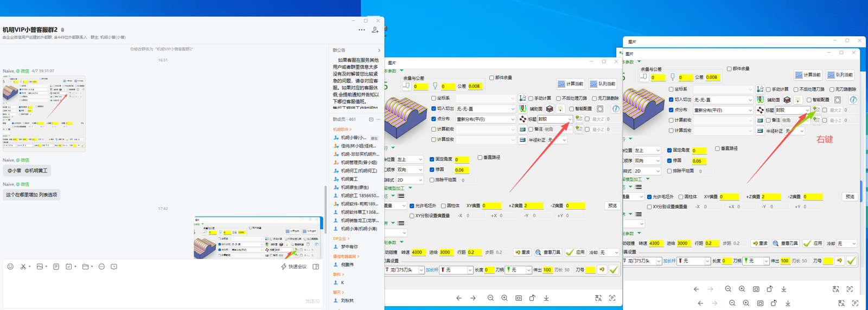Click the 发送(S) send button
The width and height of the screenshot is (868, 310).
coord(312,301)
